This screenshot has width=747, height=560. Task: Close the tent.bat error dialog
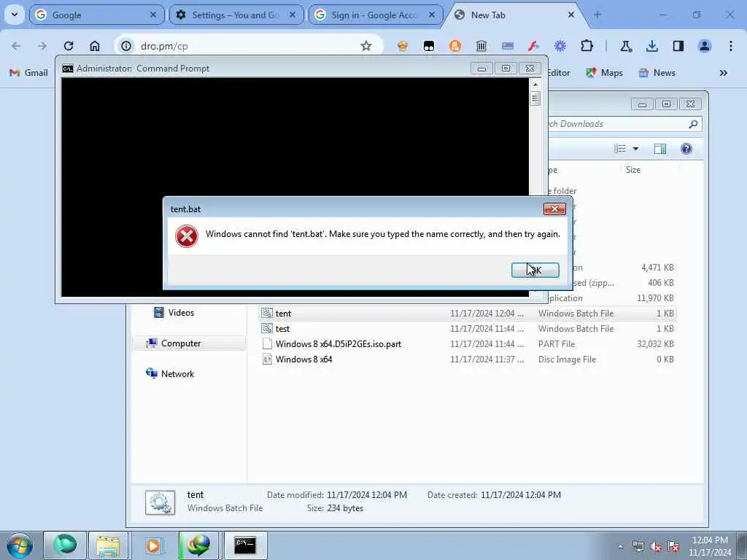[554, 209]
